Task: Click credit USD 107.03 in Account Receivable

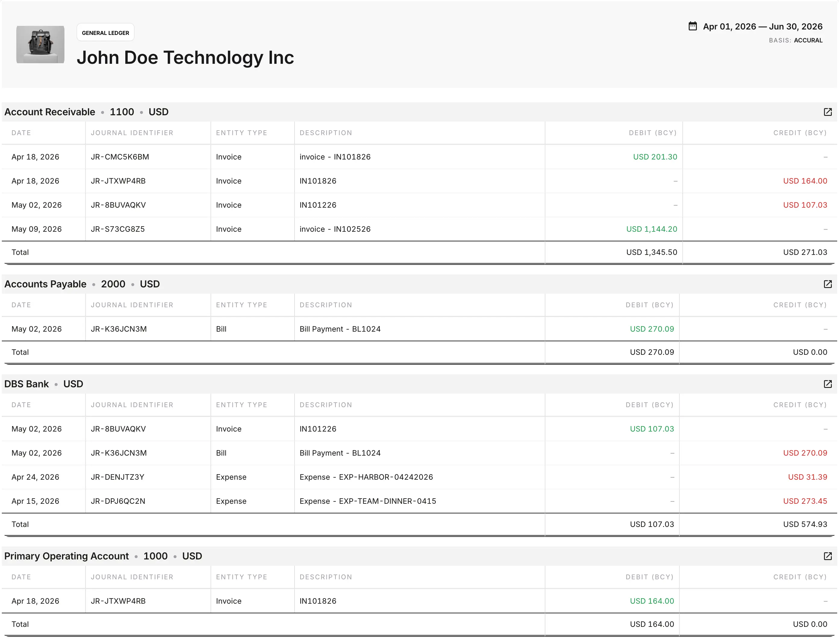Action: (x=805, y=205)
